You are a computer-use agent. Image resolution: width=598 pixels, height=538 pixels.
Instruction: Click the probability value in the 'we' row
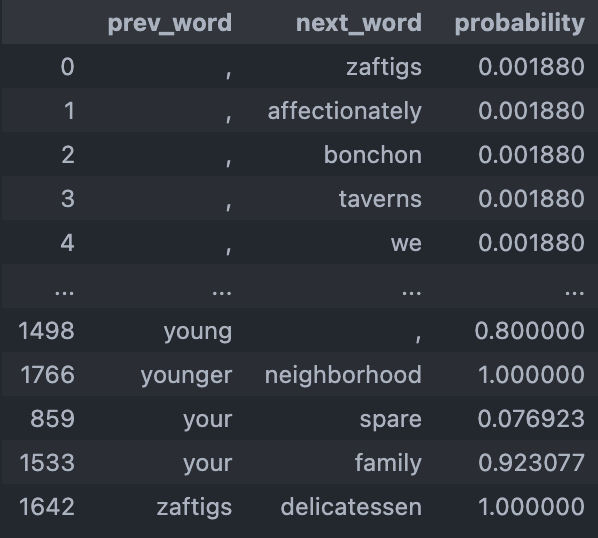pos(531,243)
